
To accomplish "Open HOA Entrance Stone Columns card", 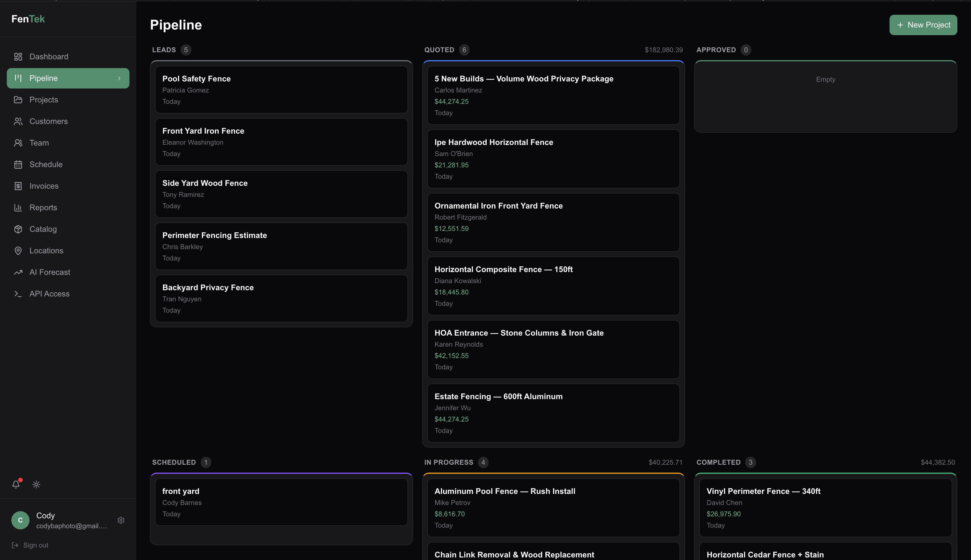I will (553, 349).
